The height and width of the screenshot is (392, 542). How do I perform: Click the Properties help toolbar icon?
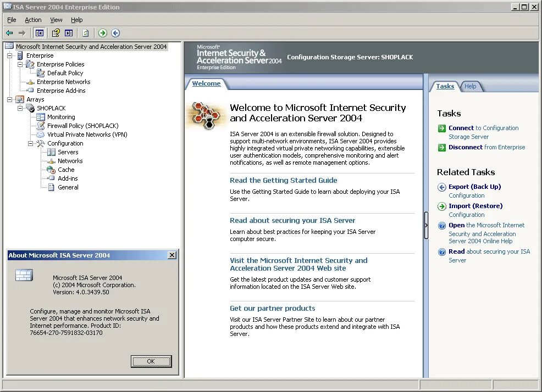point(56,33)
